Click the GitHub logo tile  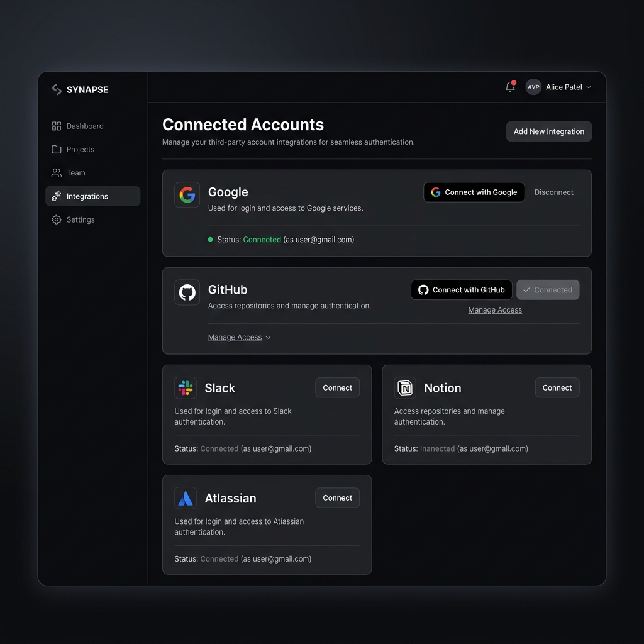(x=187, y=292)
